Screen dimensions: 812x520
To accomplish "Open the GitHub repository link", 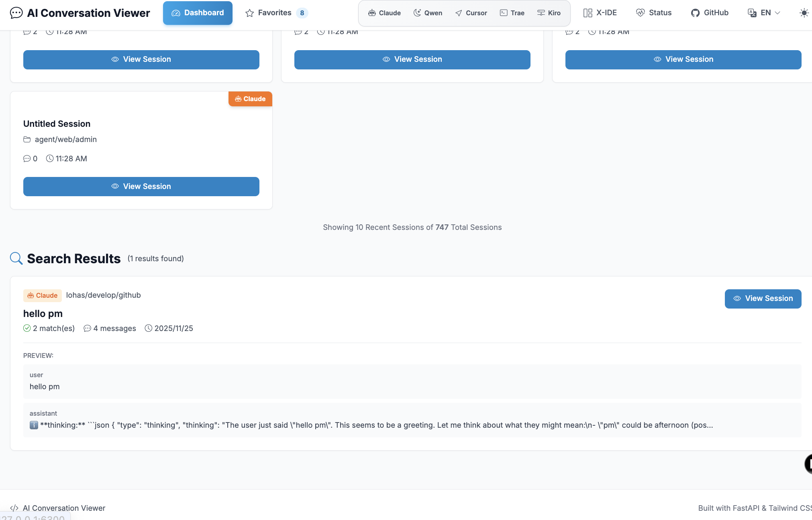I will (x=710, y=13).
